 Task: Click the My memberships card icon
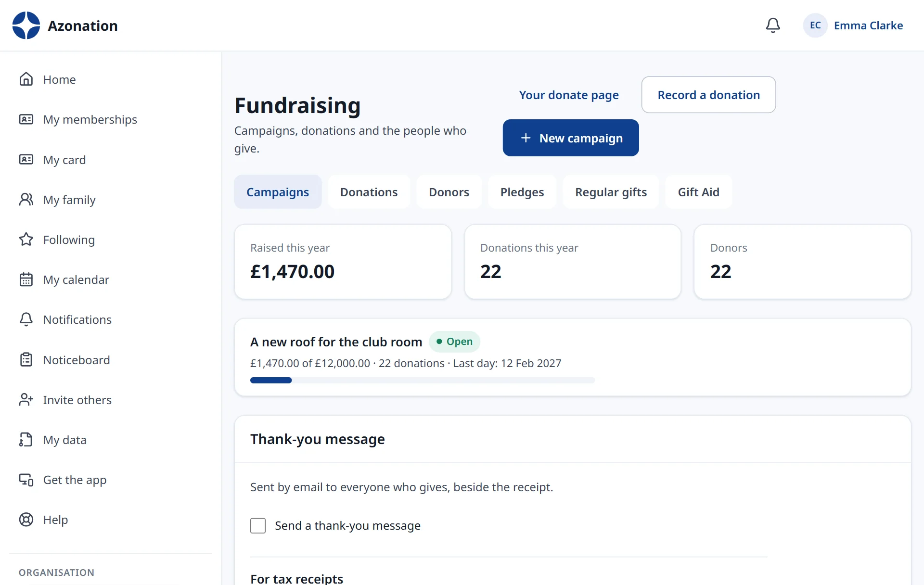26,119
